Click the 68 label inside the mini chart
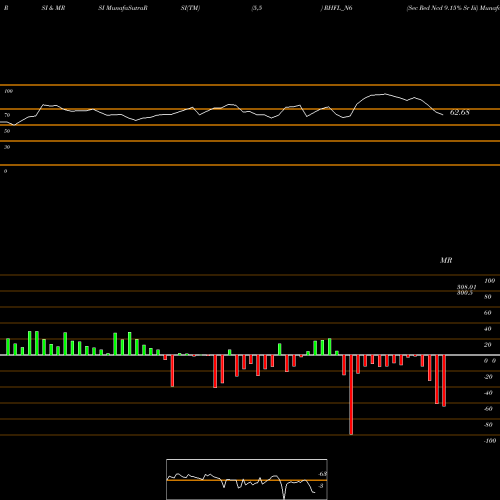Image resolution: width=500 pixels, height=500 pixels. (323, 474)
